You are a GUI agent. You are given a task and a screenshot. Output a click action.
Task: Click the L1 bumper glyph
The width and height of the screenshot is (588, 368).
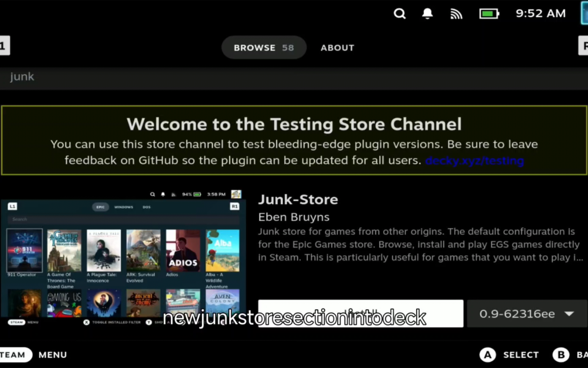4,46
